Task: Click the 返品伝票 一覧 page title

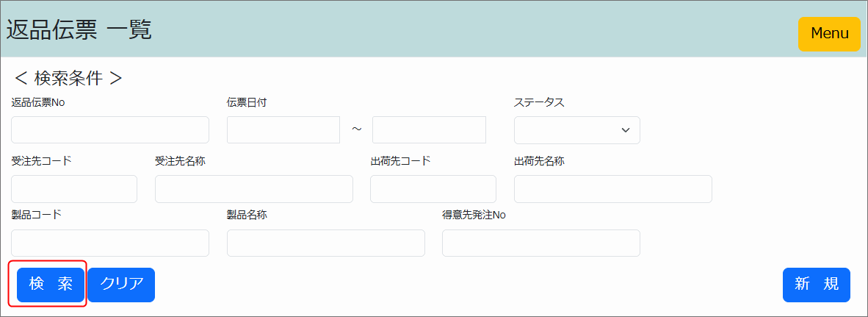Action: (x=79, y=30)
